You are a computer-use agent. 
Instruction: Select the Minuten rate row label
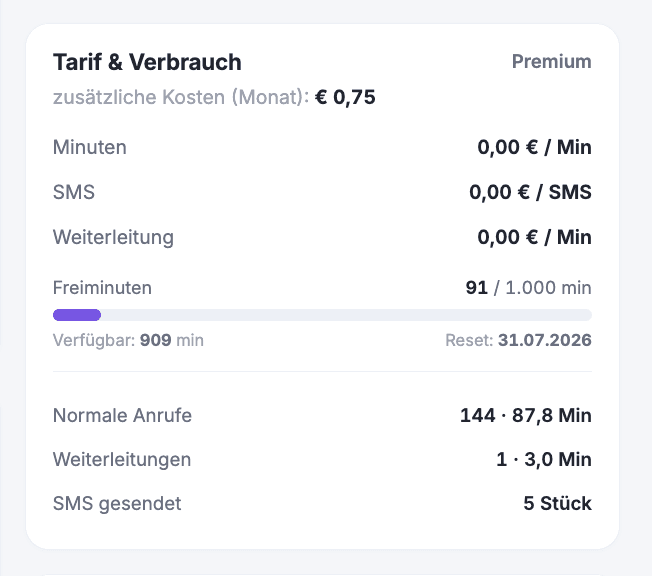(x=89, y=147)
